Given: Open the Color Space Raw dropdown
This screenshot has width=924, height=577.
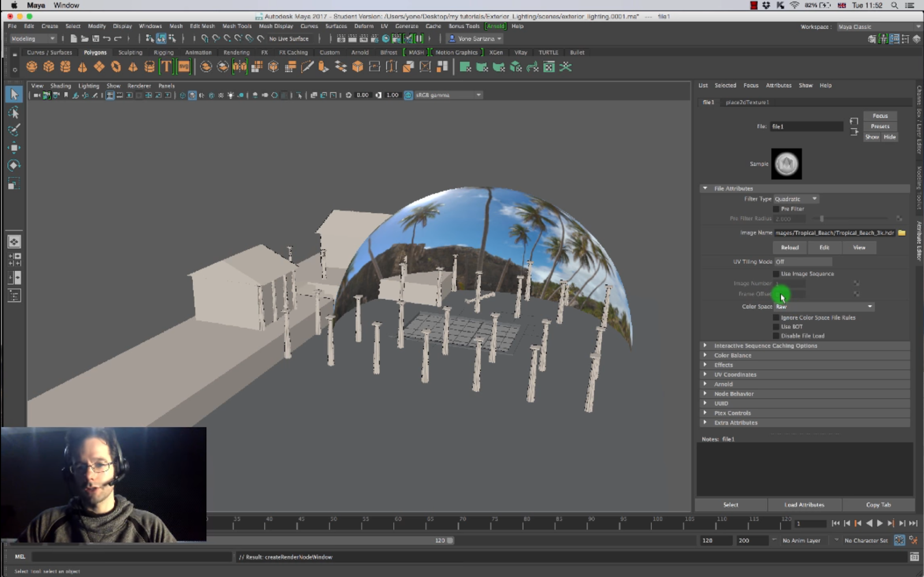Looking at the screenshot, I should [824, 307].
